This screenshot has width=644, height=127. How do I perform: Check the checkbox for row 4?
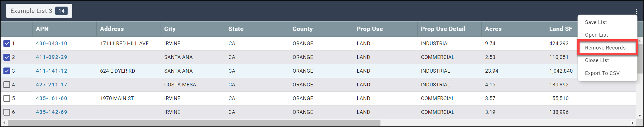click(x=7, y=85)
